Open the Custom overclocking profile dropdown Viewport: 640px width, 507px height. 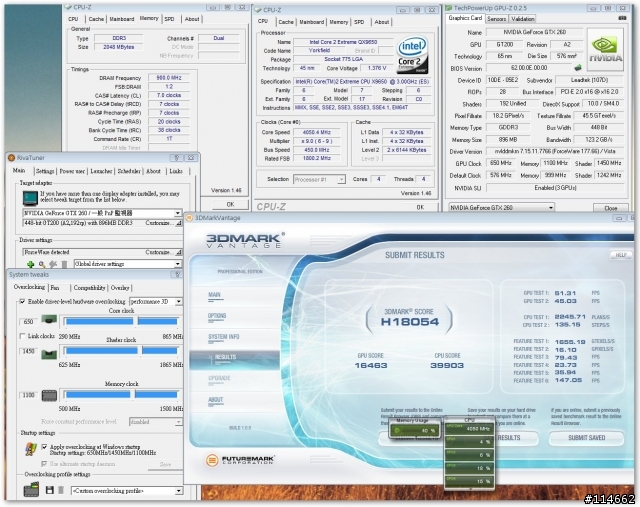click(178, 491)
